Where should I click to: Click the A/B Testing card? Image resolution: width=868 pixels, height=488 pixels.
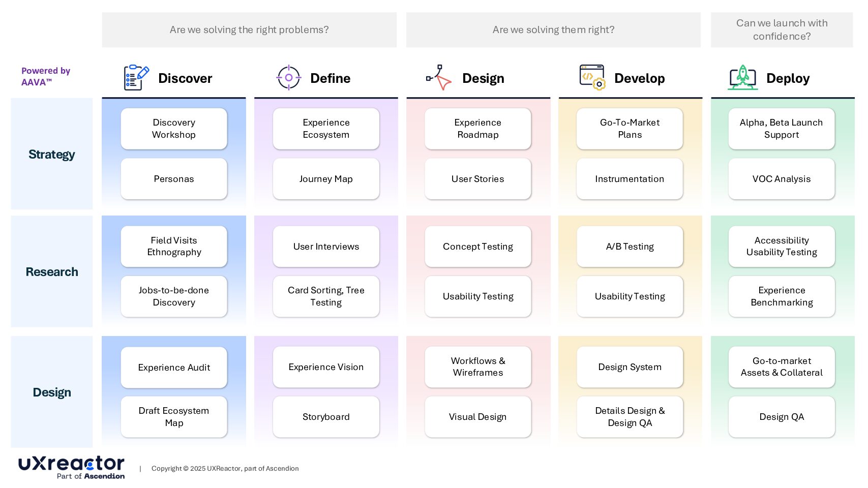(630, 247)
